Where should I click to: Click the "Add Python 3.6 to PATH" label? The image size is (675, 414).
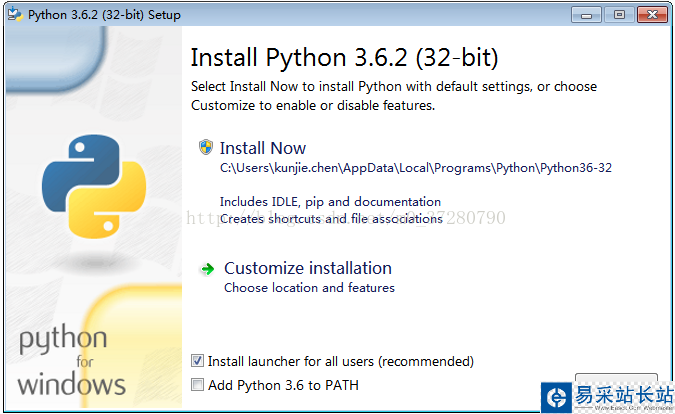coord(283,384)
